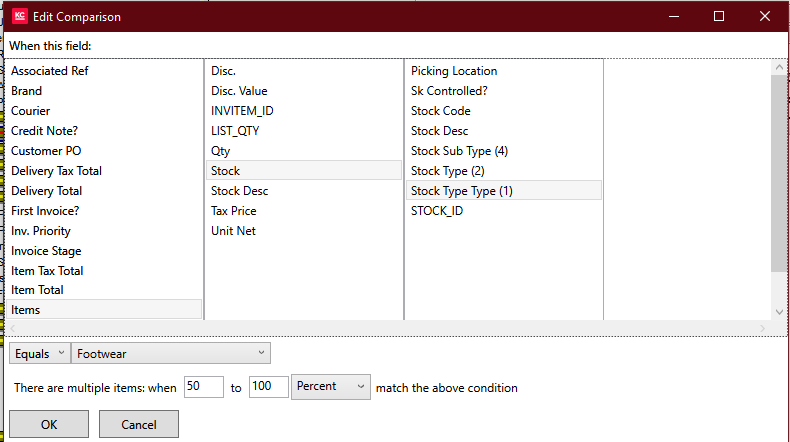Click the vertical scrollbar up arrow

point(779,67)
